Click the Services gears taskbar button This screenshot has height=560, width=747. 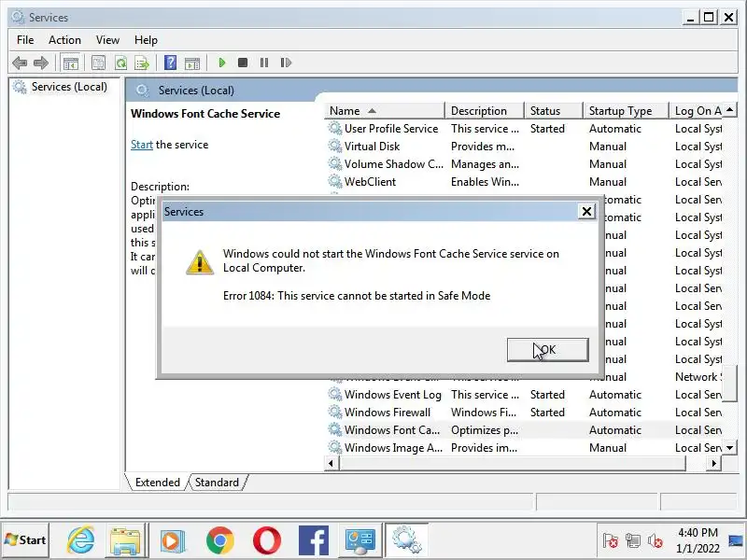(406, 539)
